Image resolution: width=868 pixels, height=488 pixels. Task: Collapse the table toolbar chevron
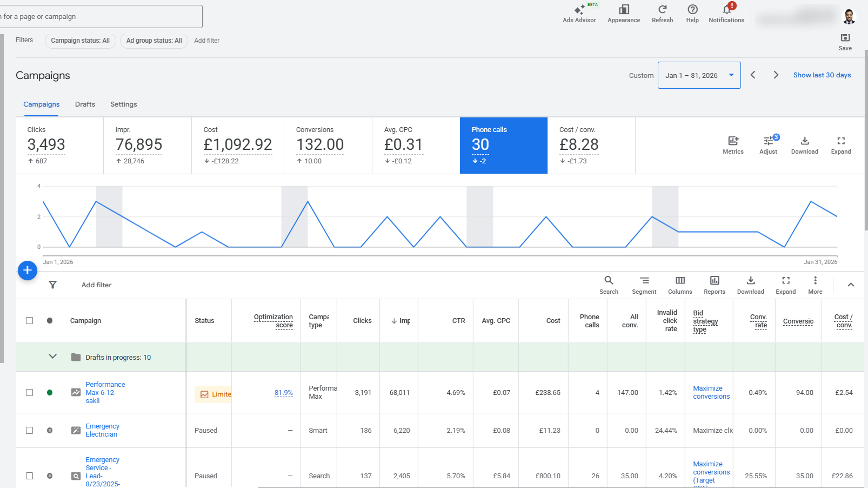[851, 285]
